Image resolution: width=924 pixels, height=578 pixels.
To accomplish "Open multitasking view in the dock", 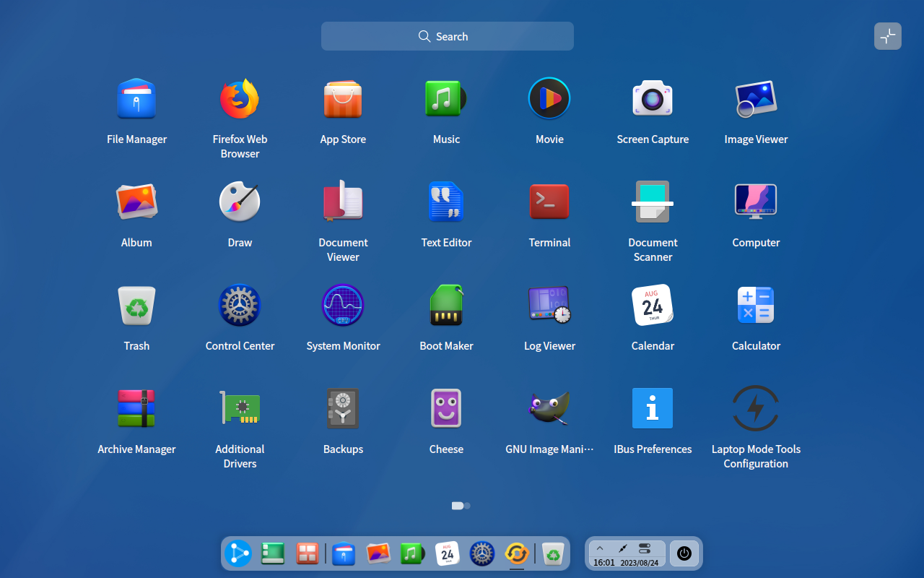I will (x=308, y=553).
